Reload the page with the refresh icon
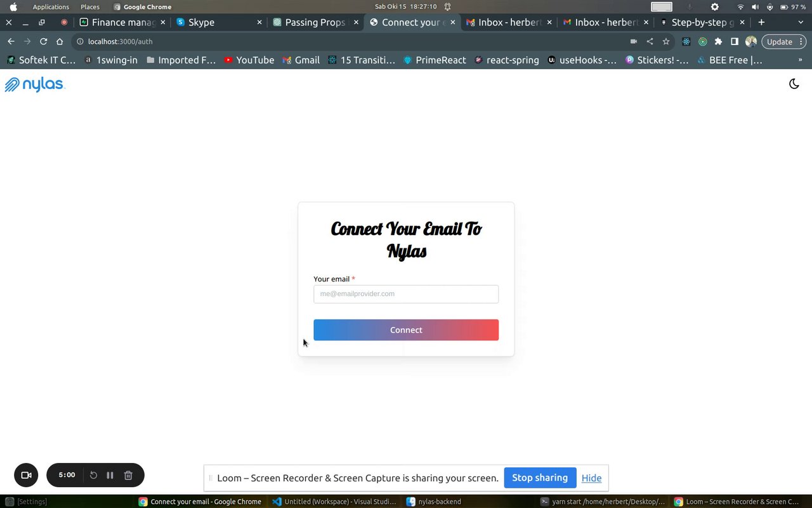The width and height of the screenshot is (812, 508). pyautogui.click(x=43, y=41)
